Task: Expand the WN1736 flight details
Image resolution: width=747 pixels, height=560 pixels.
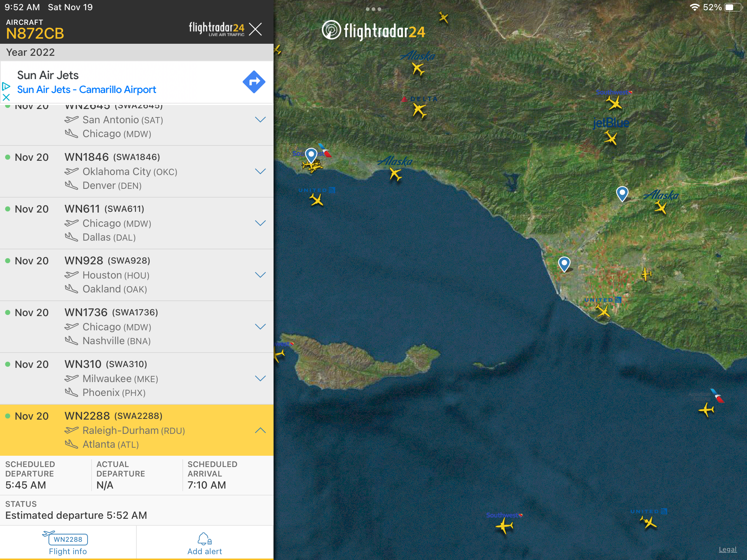Action: [x=260, y=327]
